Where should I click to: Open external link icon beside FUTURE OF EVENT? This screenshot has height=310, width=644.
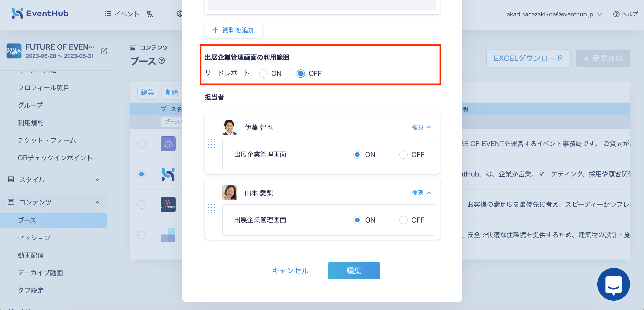coord(104,51)
